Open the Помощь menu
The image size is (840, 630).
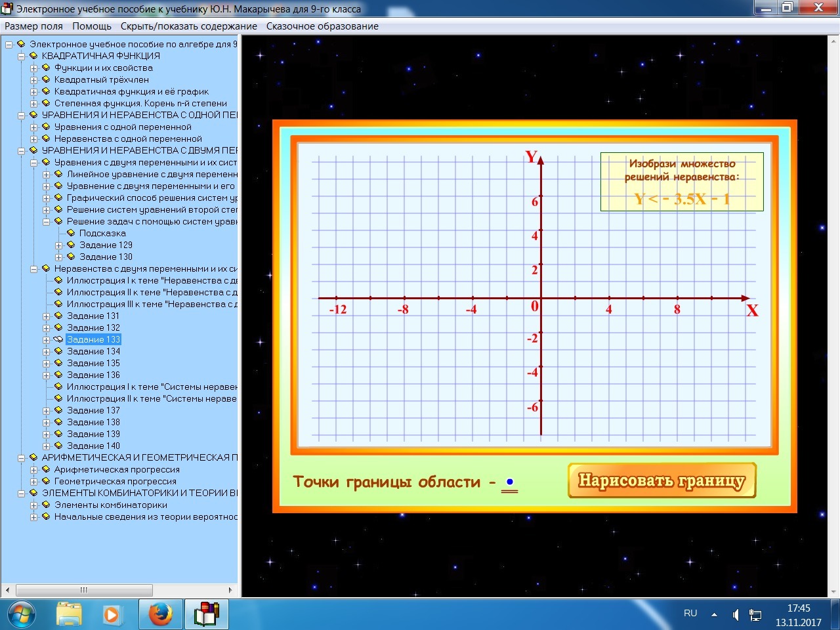coord(92,26)
